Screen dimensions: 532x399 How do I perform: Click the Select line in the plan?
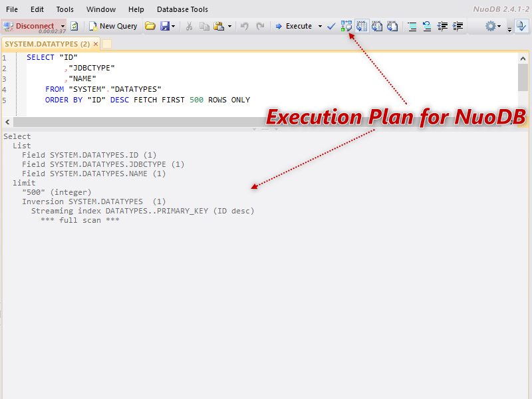[x=17, y=136]
